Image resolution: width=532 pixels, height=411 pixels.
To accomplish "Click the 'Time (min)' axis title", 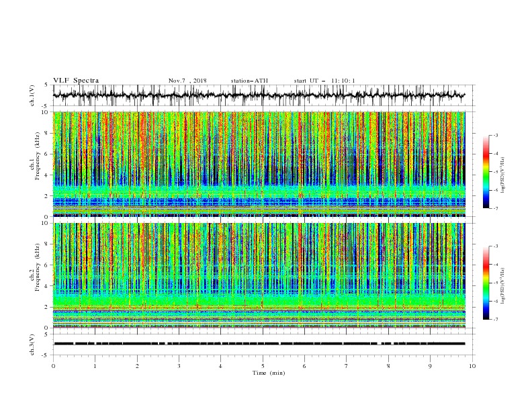I will pyautogui.click(x=269, y=373).
